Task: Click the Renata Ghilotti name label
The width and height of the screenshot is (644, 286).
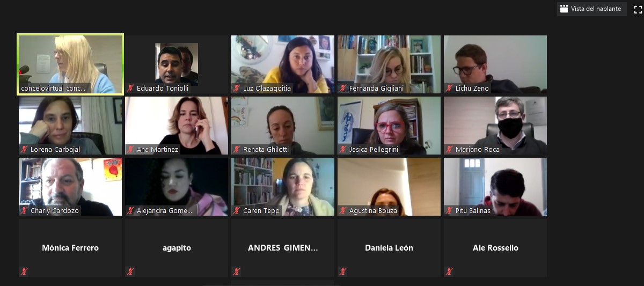Action: pos(266,150)
